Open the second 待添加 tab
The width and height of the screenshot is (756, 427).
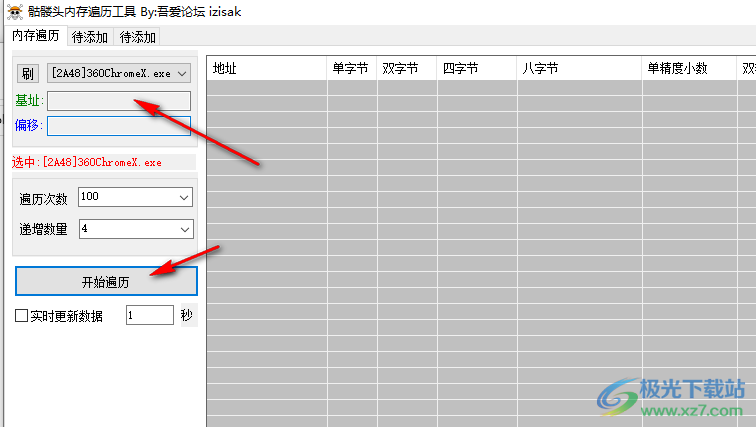(137, 37)
